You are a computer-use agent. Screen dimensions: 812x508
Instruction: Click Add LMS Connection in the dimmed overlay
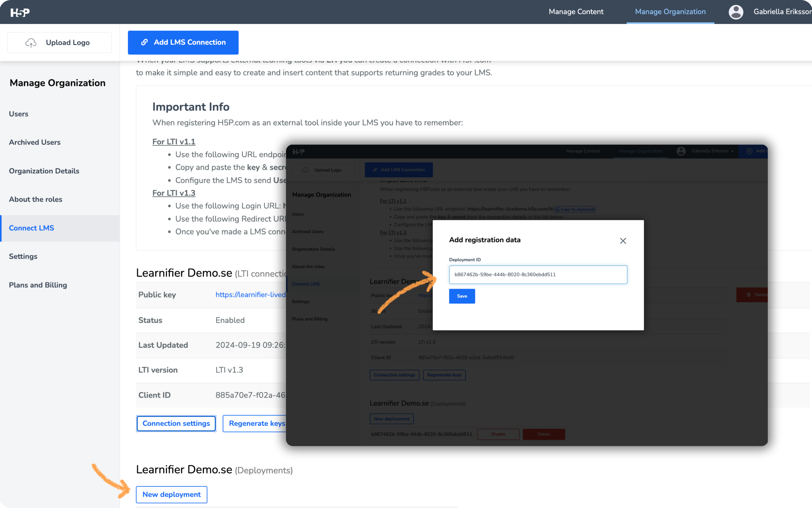click(399, 170)
